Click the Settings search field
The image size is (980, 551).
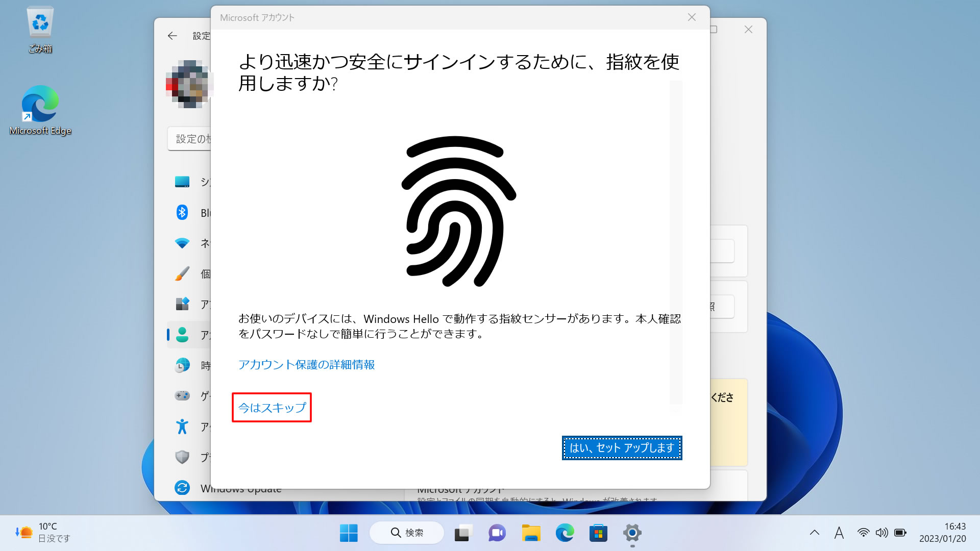coord(189,139)
